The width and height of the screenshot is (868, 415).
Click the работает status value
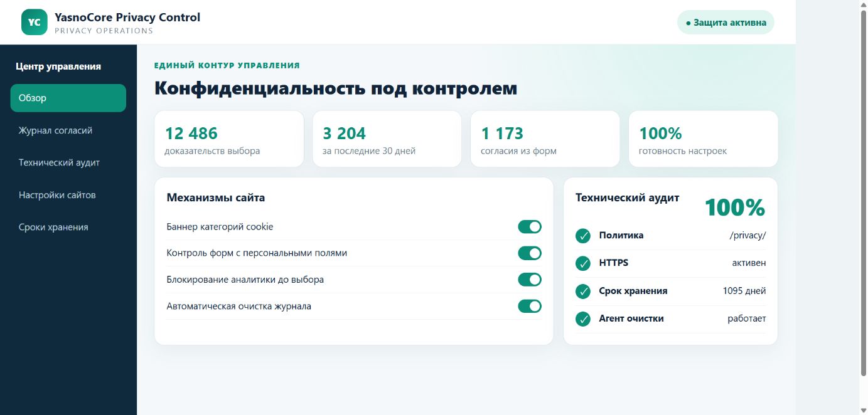click(x=747, y=319)
